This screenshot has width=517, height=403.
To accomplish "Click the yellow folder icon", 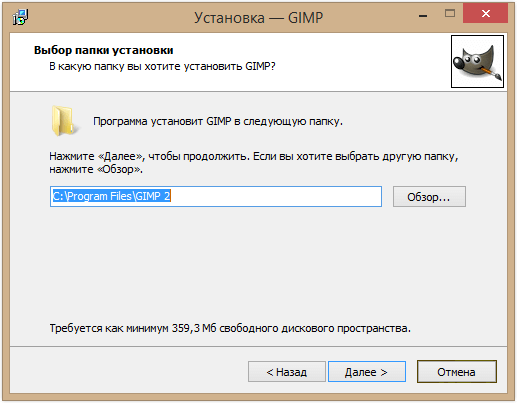I will (x=64, y=121).
